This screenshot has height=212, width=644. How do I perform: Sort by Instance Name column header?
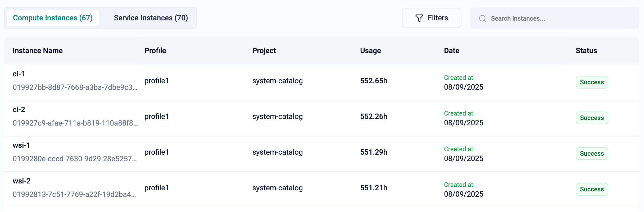point(38,51)
